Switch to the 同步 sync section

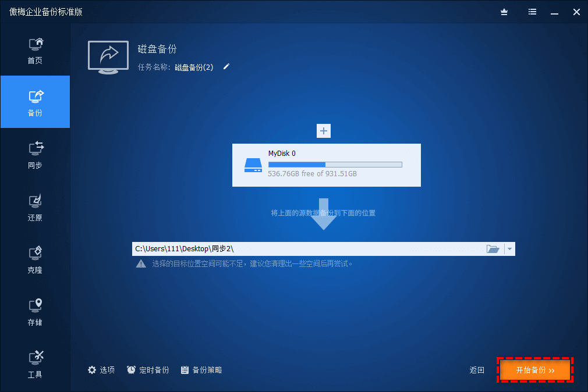click(36, 154)
